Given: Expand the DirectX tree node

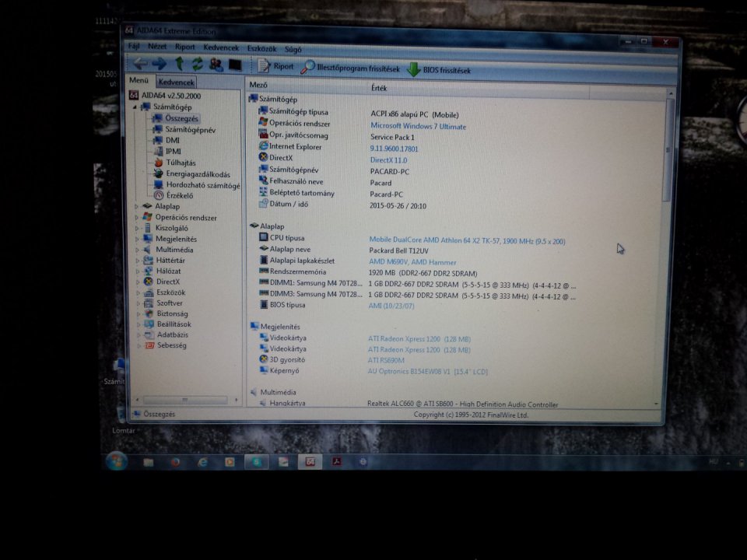Looking at the screenshot, I should [139, 282].
